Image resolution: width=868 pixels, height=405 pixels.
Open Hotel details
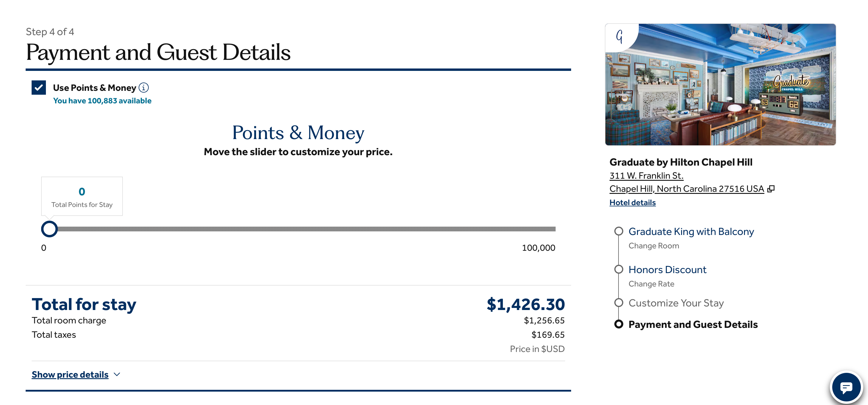(633, 202)
